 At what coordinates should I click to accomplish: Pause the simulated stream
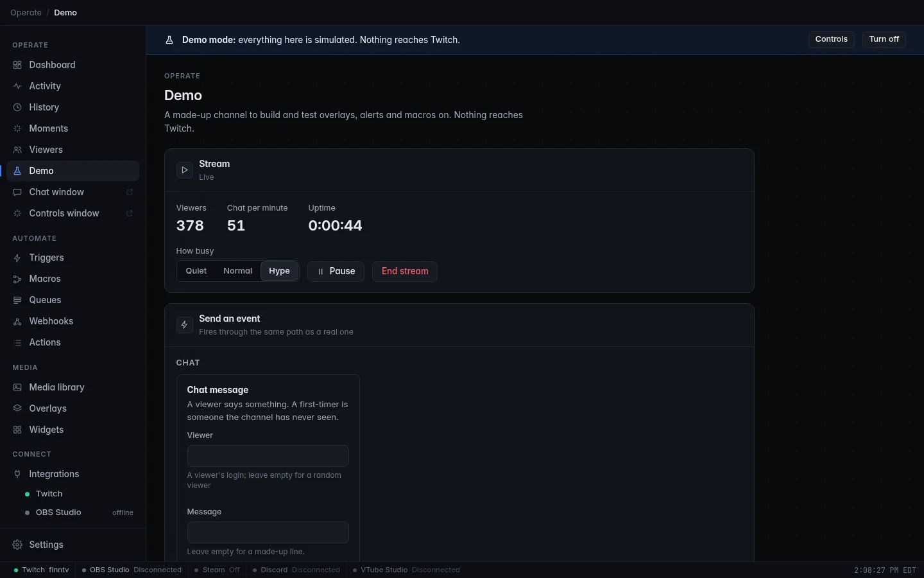pos(336,271)
